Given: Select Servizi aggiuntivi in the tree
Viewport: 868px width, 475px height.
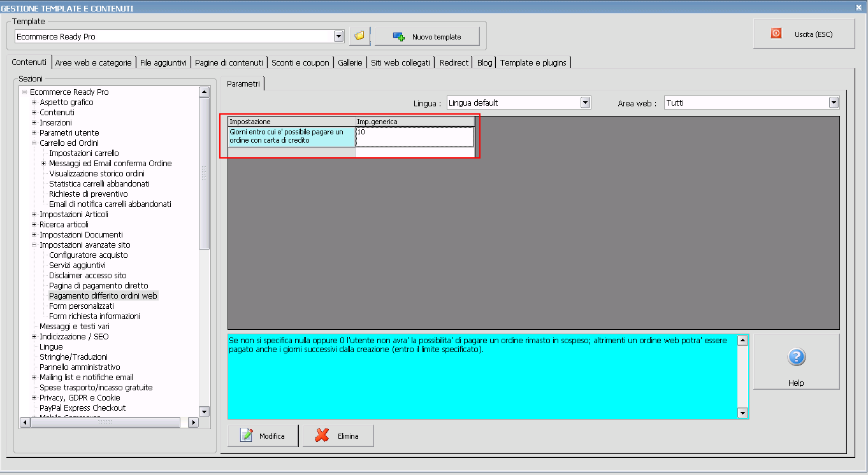Looking at the screenshot, I should (x=78, y=266).
